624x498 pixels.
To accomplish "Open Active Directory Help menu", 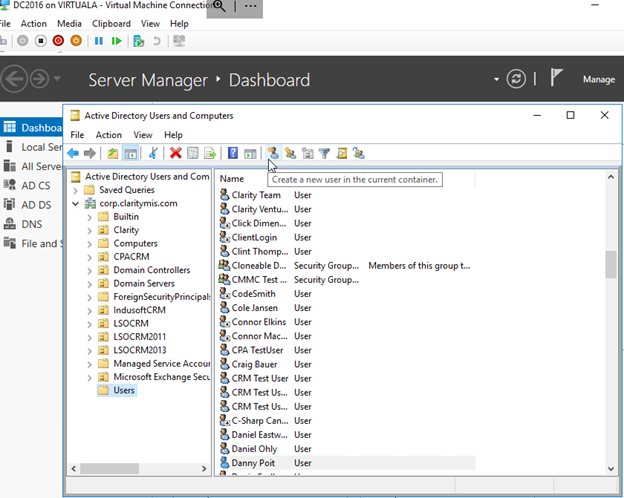I will [x=173, y=135].
